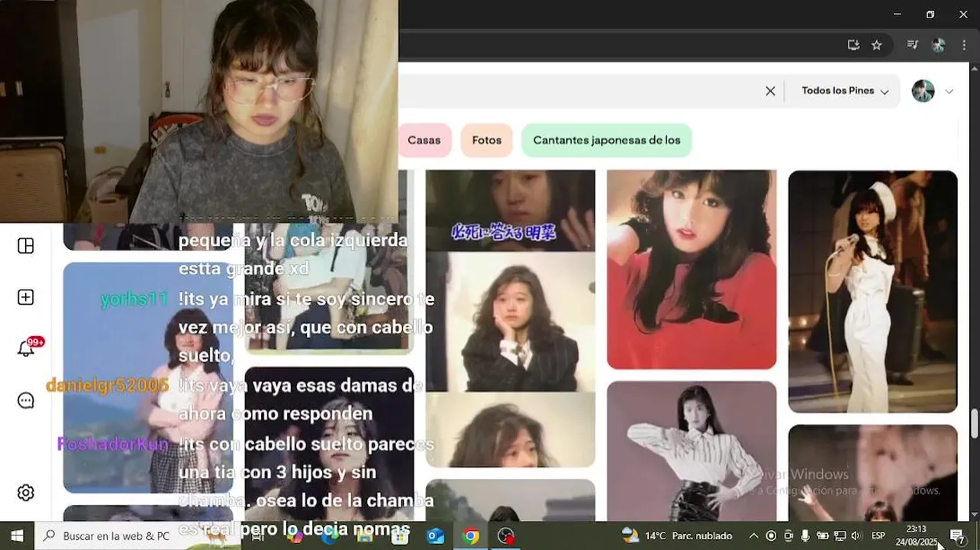Open the messages chat bubble icon
Viewport: 980px width, 550px height.
pos(26,400)
